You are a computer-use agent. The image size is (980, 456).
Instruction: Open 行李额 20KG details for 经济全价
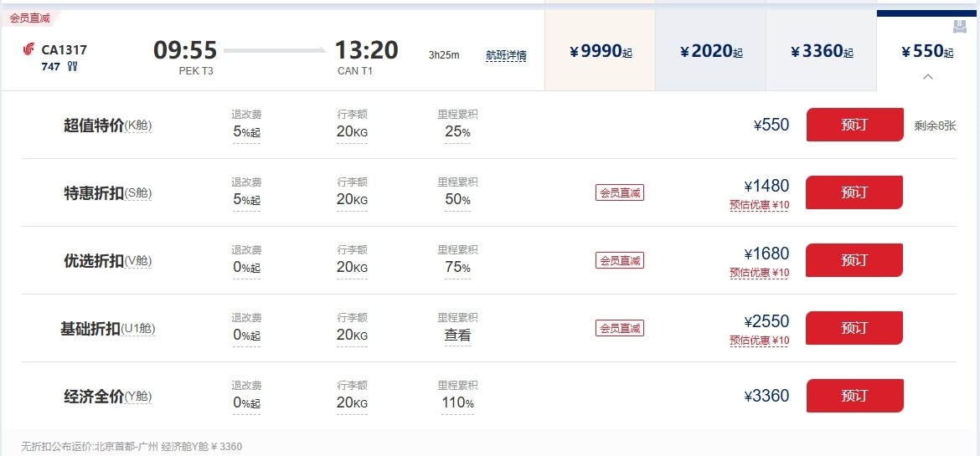pos(352,402)
